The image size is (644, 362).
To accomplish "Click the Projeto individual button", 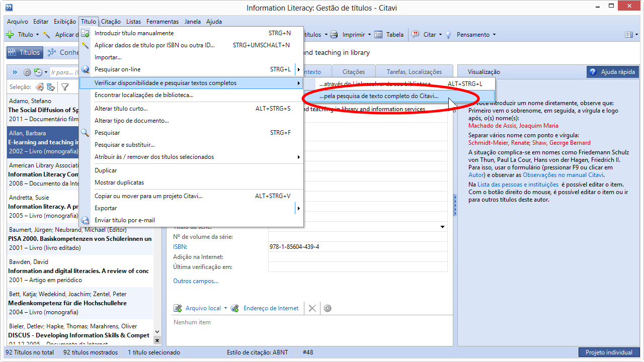I will [x=609, y=352].
